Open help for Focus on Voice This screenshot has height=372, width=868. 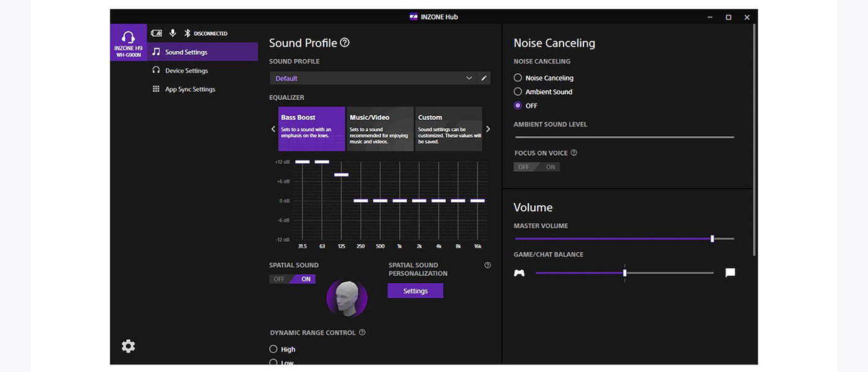[573, 153]
